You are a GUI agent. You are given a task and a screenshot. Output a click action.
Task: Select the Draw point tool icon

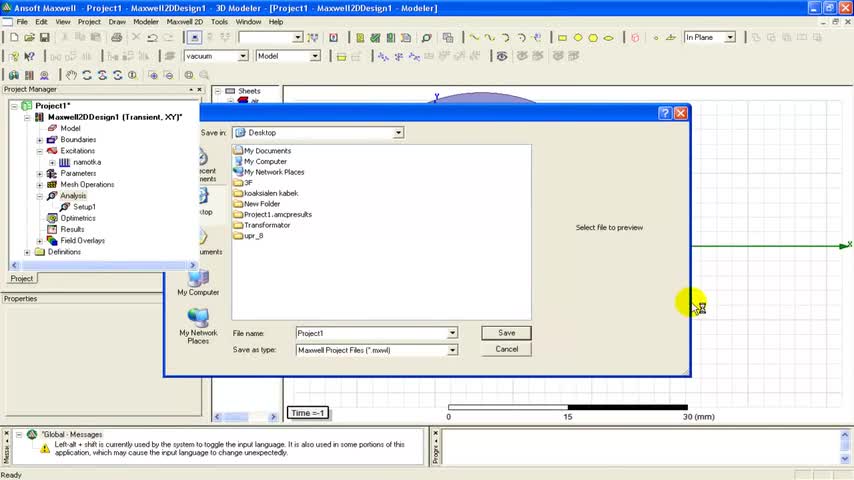(656, 37)
